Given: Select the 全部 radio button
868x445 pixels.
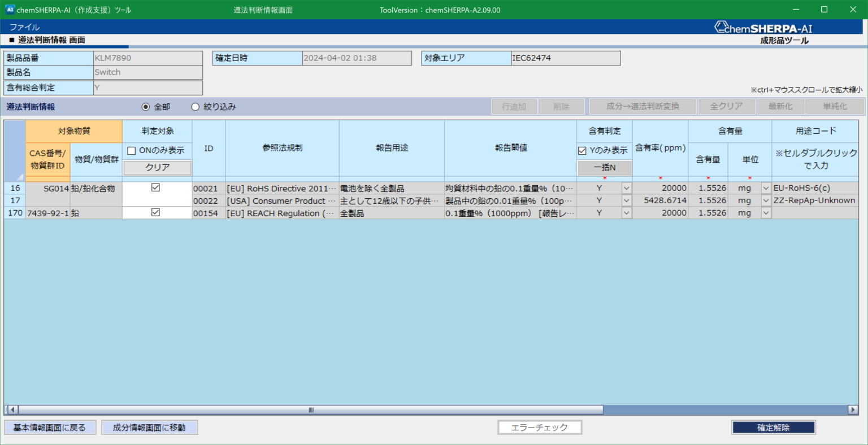Looking at the screenshot, I should (x=146, y=107).
